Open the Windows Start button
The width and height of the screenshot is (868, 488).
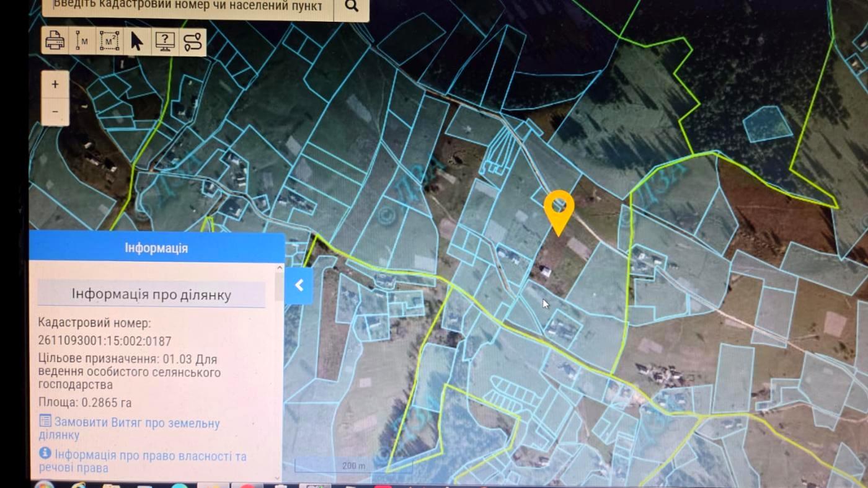(45, 486)
